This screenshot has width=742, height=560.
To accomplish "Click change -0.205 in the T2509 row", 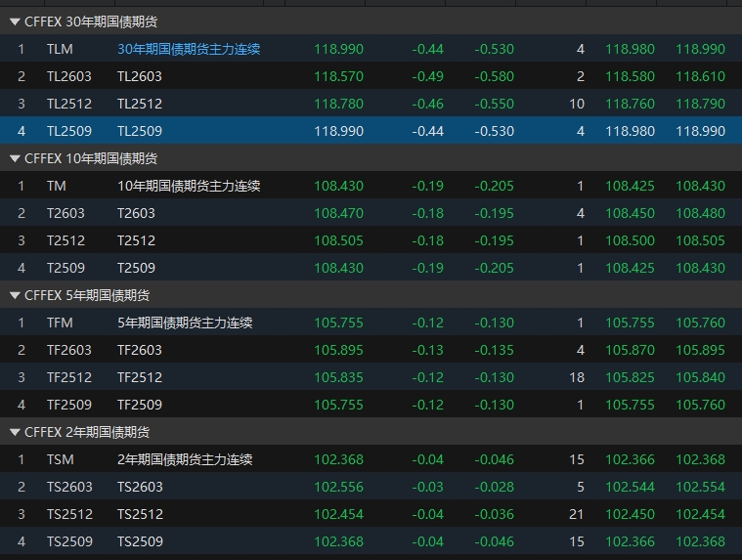I will point(494,268).
